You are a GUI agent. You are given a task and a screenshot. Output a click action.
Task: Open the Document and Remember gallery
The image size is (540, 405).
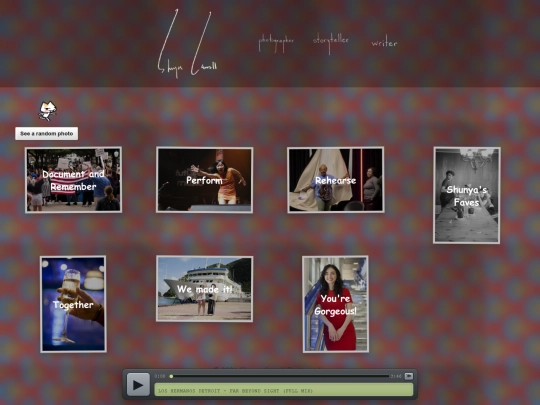[73, 180]
